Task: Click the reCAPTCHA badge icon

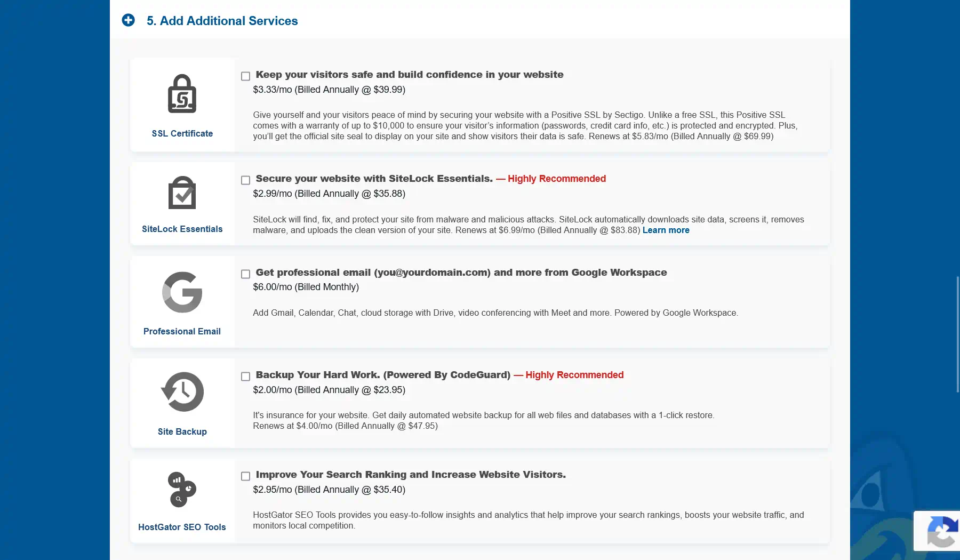Action: coord(941,531)
